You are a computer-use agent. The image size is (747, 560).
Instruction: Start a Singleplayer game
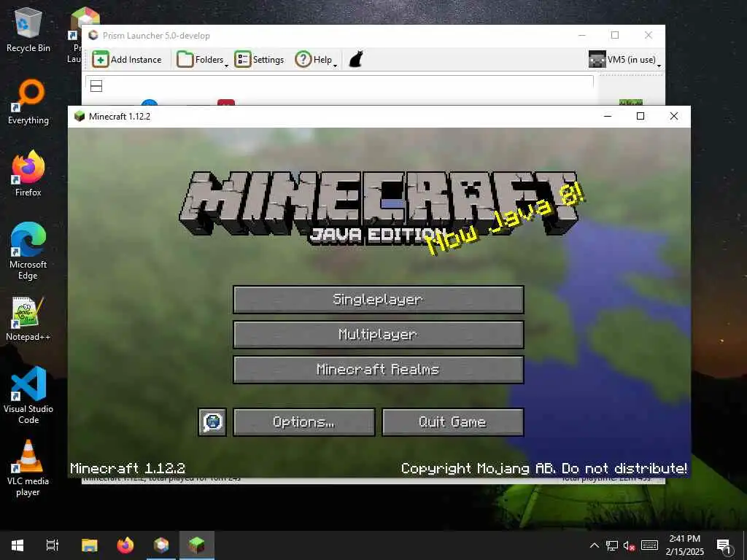pos(379,300)
